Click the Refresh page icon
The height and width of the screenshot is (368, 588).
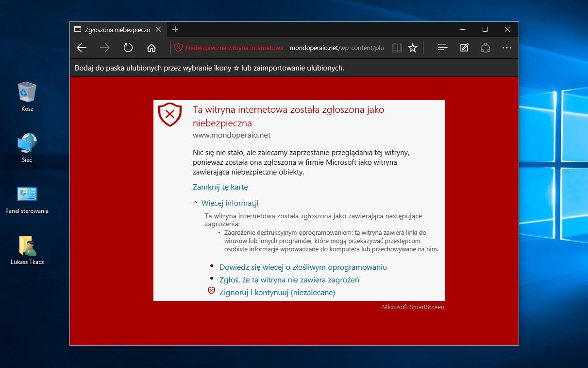(128, 48)
